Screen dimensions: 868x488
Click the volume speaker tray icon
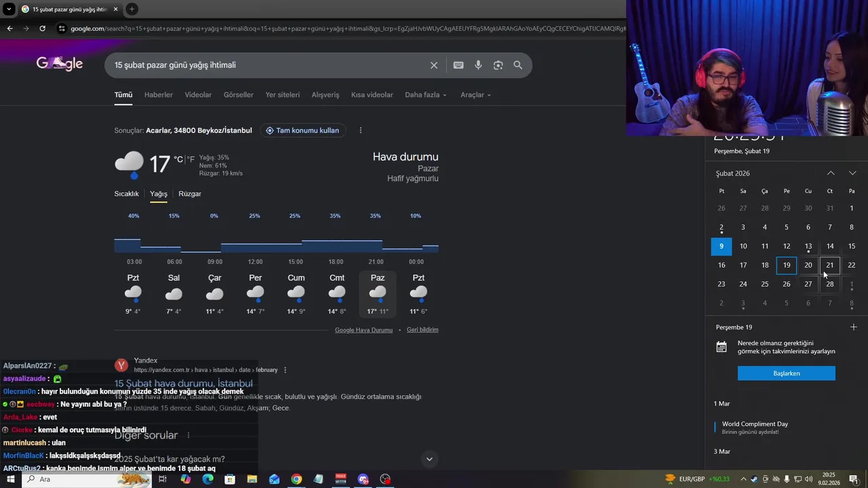(x=808, y=479)
